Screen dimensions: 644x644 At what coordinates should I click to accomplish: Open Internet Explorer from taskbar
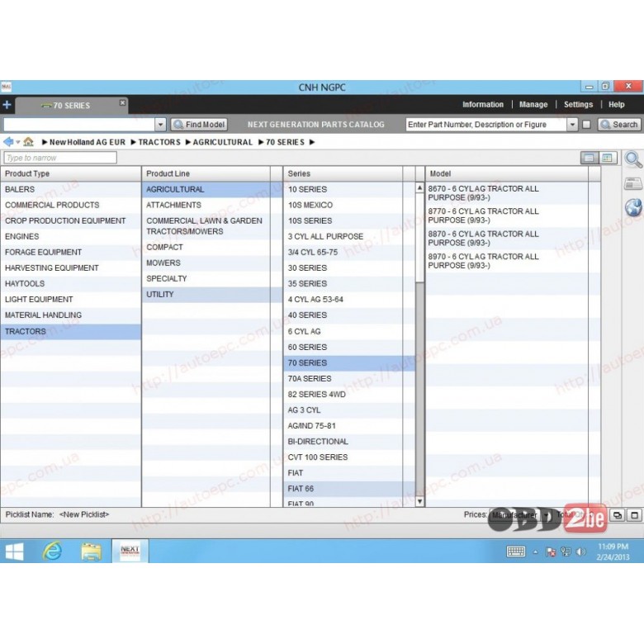[x=53, y=552]
